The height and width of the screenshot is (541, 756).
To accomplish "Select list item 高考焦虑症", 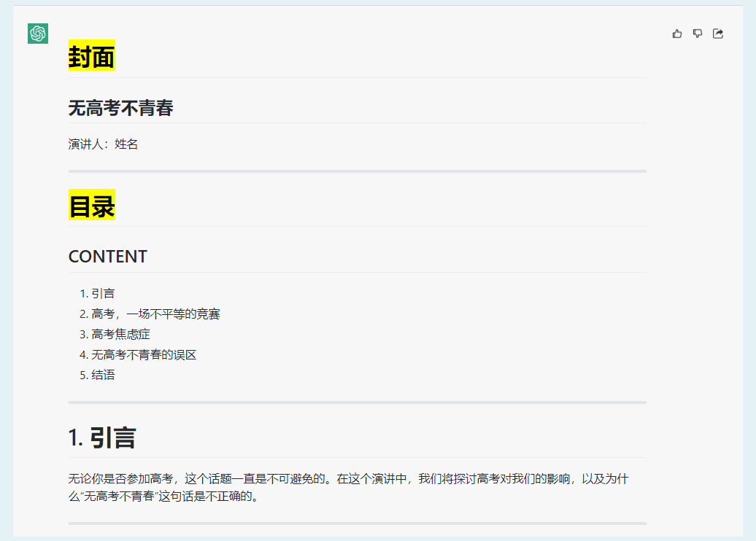I will click(120, 335).
